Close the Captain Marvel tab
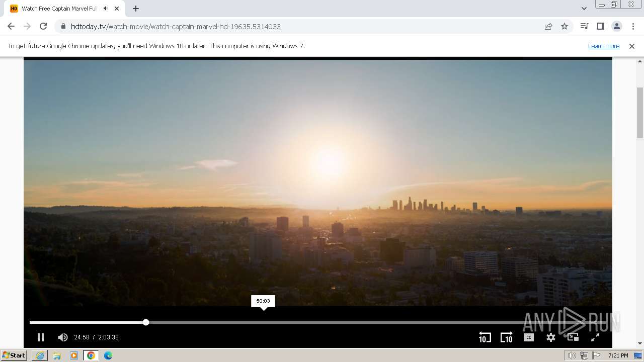This screenshot has width=644, height=362. click(x=117, y=9)
